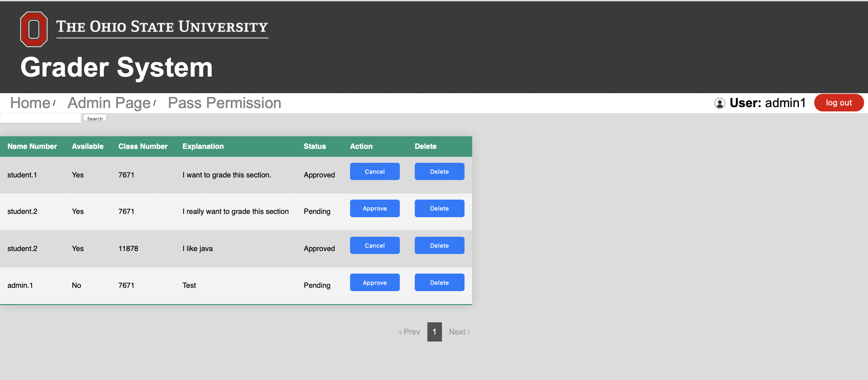Click the Ohio State block O logo

[x=34, y=29]
